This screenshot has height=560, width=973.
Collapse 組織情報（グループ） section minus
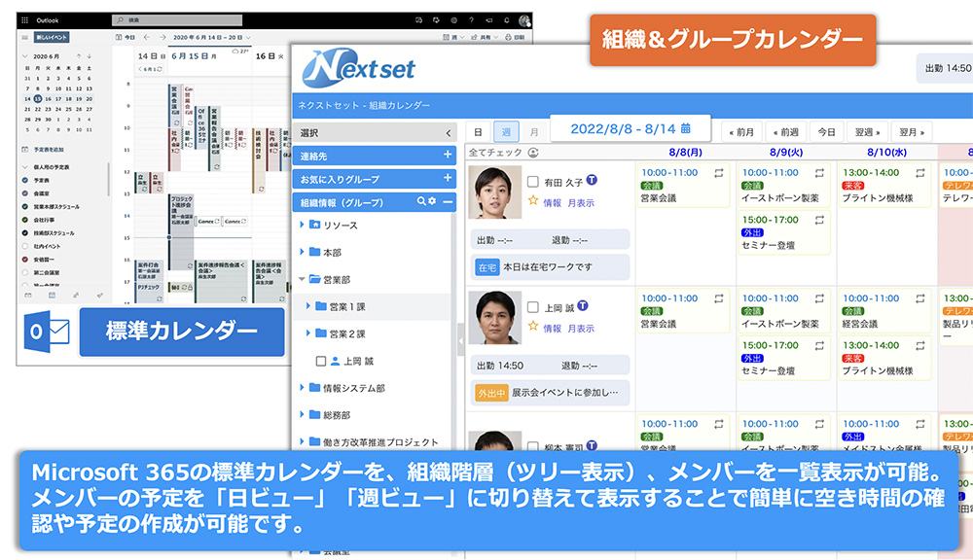448,201
